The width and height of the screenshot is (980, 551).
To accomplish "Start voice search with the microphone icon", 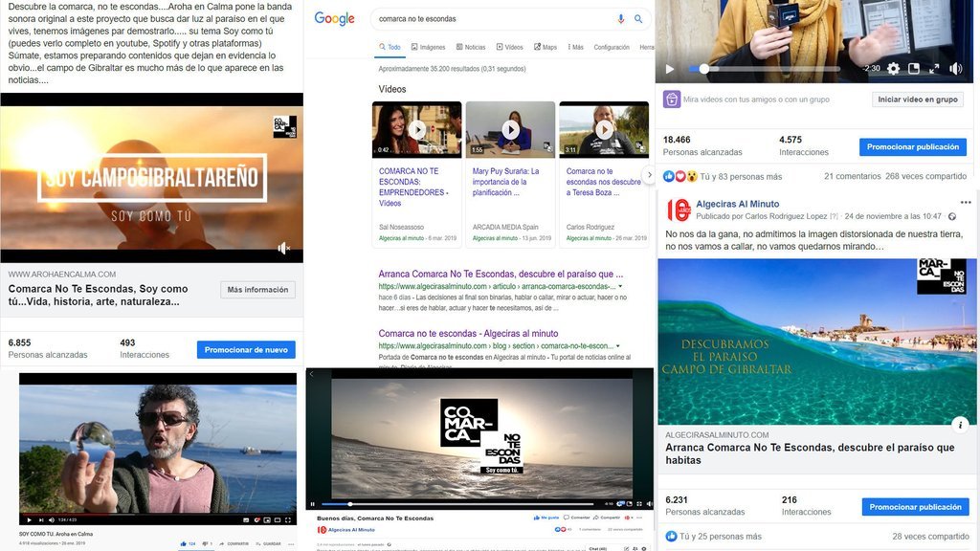I will click(x=620, y=19).
